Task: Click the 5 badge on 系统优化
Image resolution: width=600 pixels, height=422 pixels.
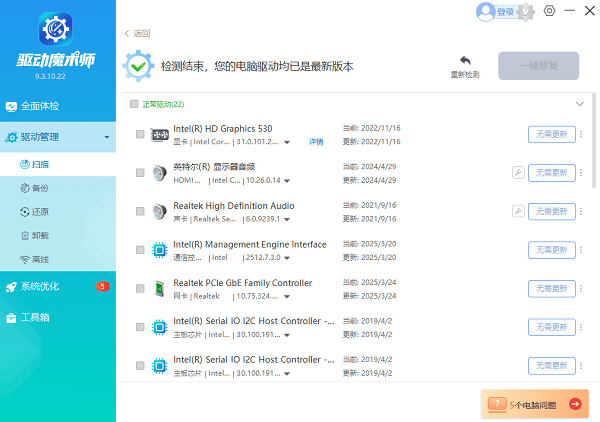Action: 102,286
